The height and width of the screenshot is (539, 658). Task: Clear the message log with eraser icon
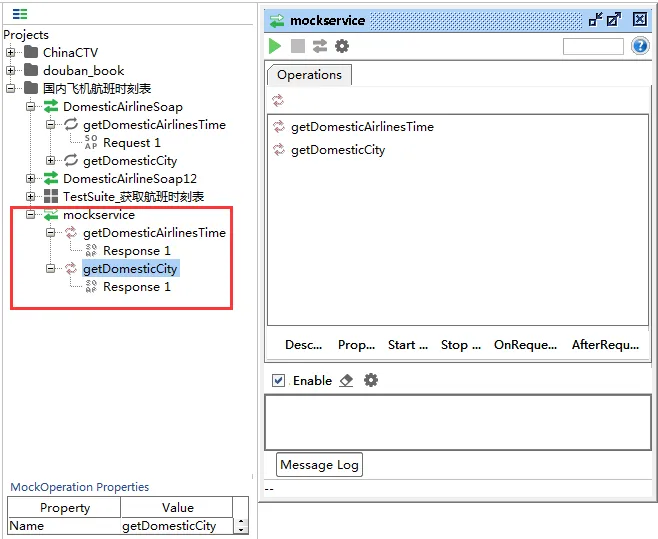[346, 381]
